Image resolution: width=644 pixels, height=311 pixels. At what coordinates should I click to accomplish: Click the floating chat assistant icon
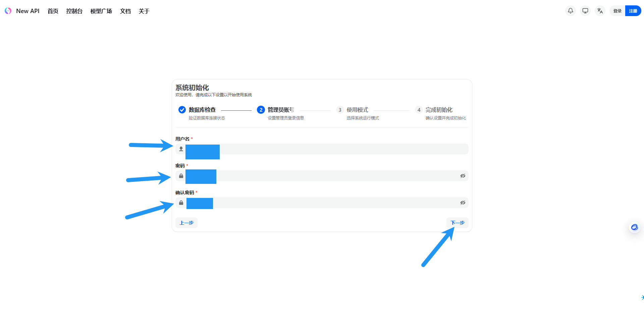634,227
